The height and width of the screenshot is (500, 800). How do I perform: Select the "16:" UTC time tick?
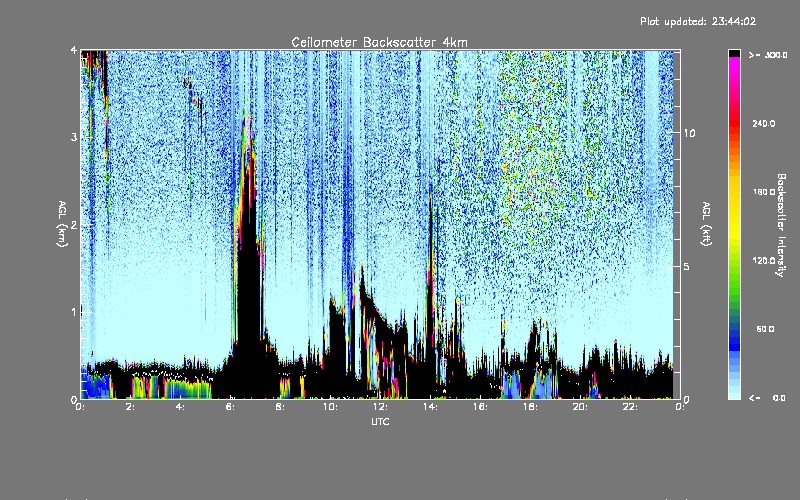480,407
